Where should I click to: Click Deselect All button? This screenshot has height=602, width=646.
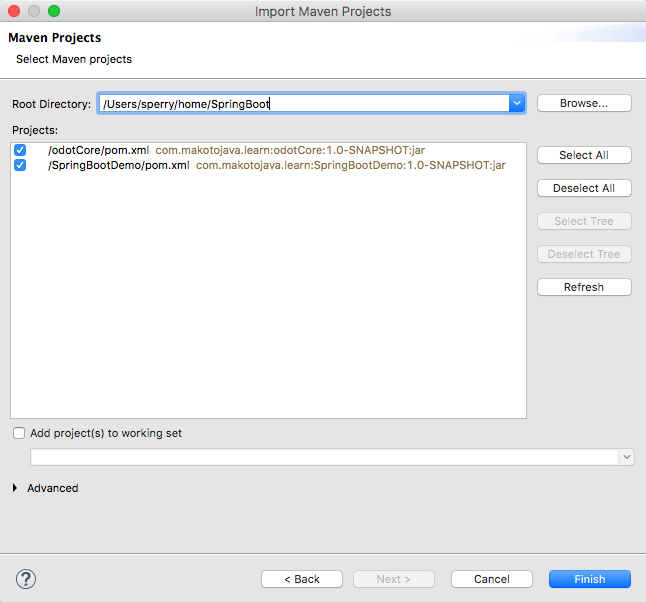coord(584,188)
